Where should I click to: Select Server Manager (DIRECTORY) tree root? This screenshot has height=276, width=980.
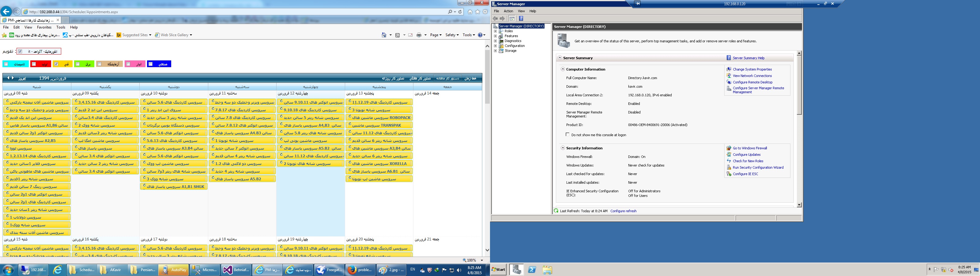pos(521,26)
